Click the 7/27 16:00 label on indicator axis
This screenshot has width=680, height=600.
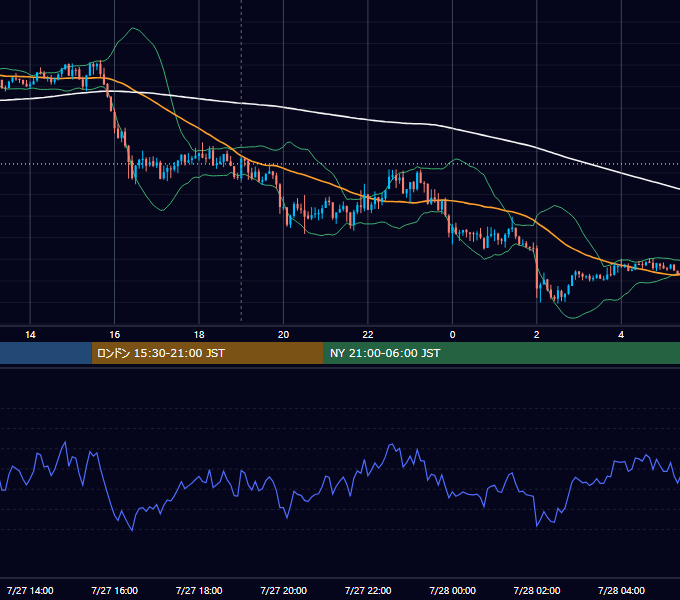[x=114, y=590]
